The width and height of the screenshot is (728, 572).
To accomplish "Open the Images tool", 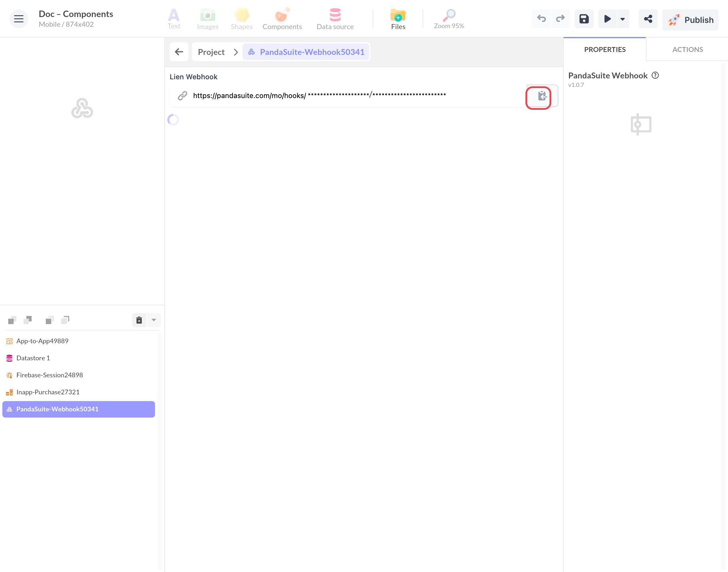I will click(208, 19).
